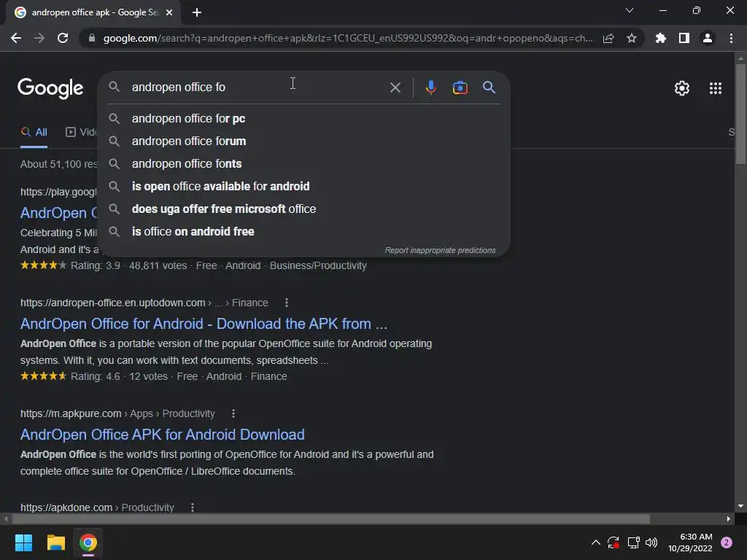Click the URL address bar

pos(348,38)
